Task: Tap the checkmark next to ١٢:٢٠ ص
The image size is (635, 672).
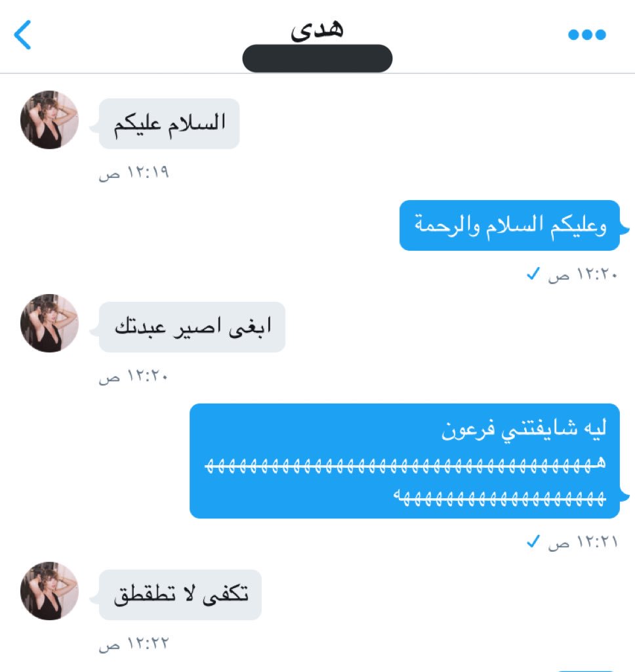Action: pyautogui.click(x=533, y=274)
